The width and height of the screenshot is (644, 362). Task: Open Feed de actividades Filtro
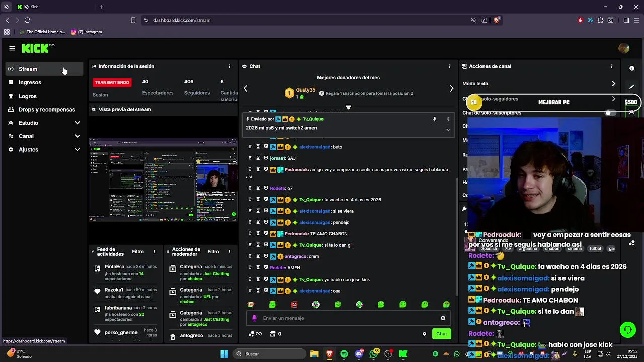tap(138, 252)
